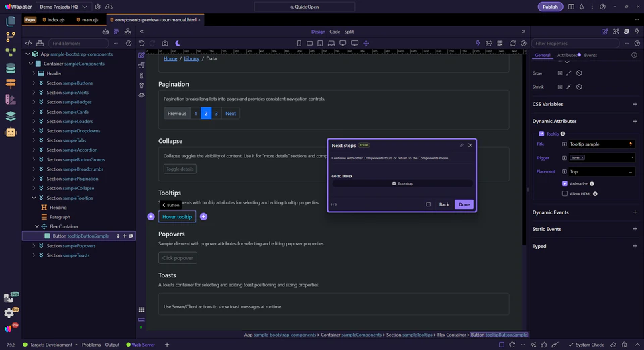Click the refresh icon in design toolbar

(513, 43)
